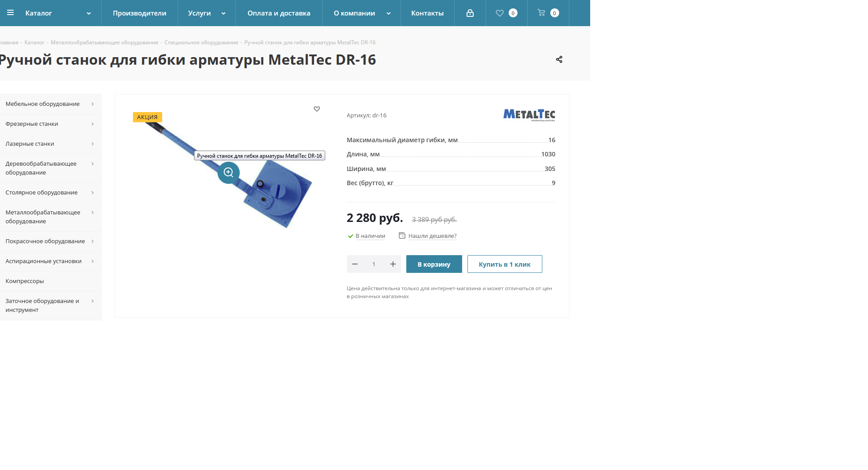The width and height of the screenshot is (868, 470).
Task: Expand the Каталог dropdown arrow
Action: tap(89, 13)
